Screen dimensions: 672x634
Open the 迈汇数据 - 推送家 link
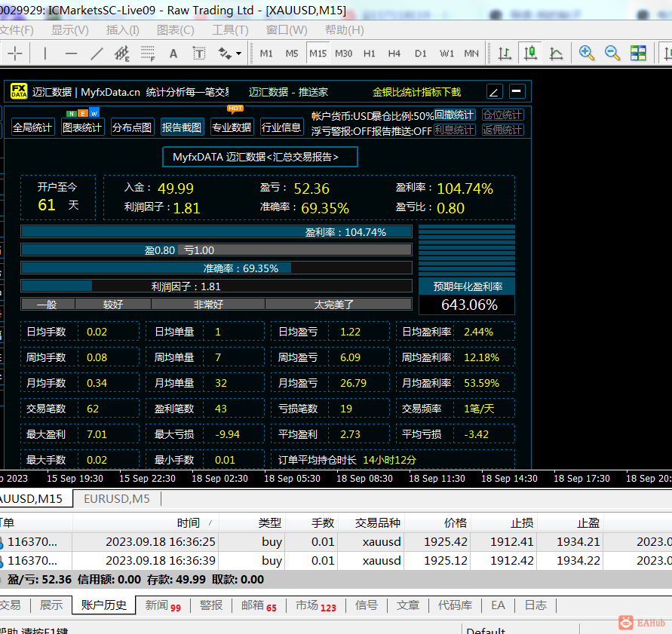[x=288, y=92]
